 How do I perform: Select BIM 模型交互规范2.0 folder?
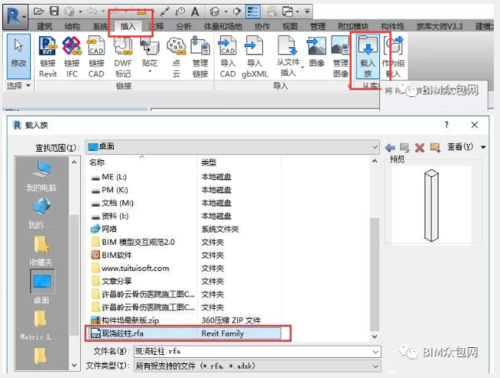(x=133, y=242)
